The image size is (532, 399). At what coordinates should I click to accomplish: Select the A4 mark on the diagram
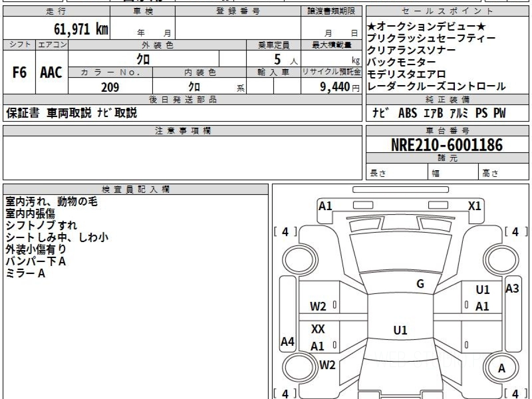(x=288, y=342)
